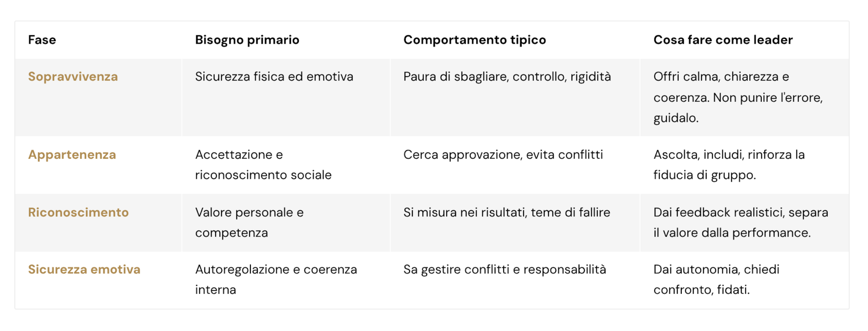The width and height of the screenshot is (868, 331).
Task: Select the "Valore personale e competenza" cell
Action: tap(249, 222)
